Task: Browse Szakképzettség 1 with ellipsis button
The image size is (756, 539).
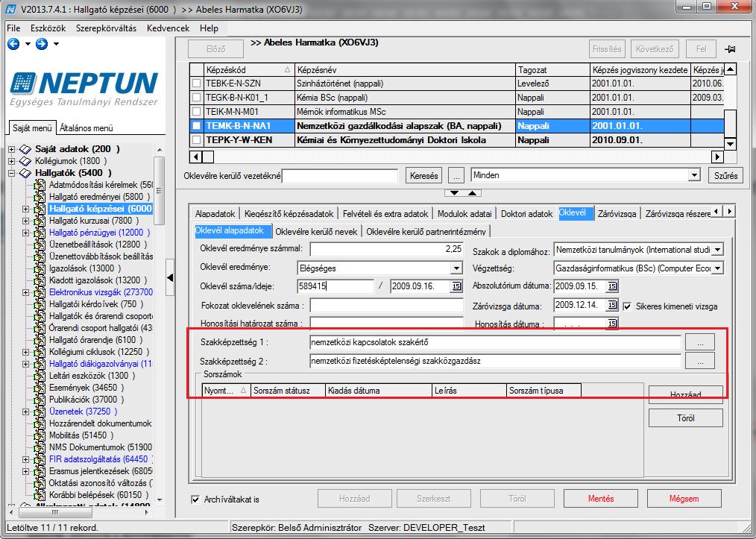Action: point(700,342)
